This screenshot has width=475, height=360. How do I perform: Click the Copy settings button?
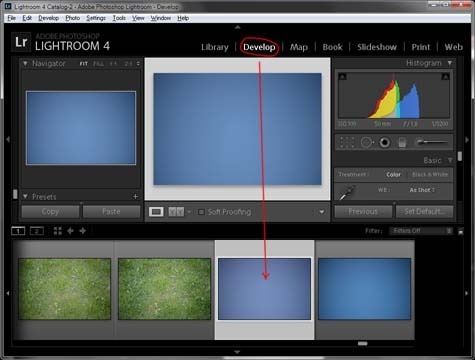tap(50, 212)
